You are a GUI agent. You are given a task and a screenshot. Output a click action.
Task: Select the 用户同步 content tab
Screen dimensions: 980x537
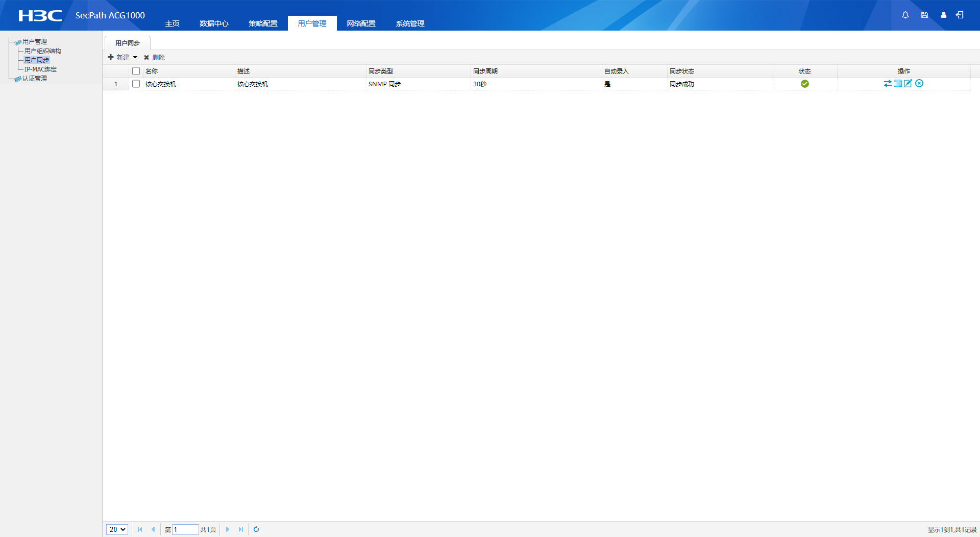128,43
